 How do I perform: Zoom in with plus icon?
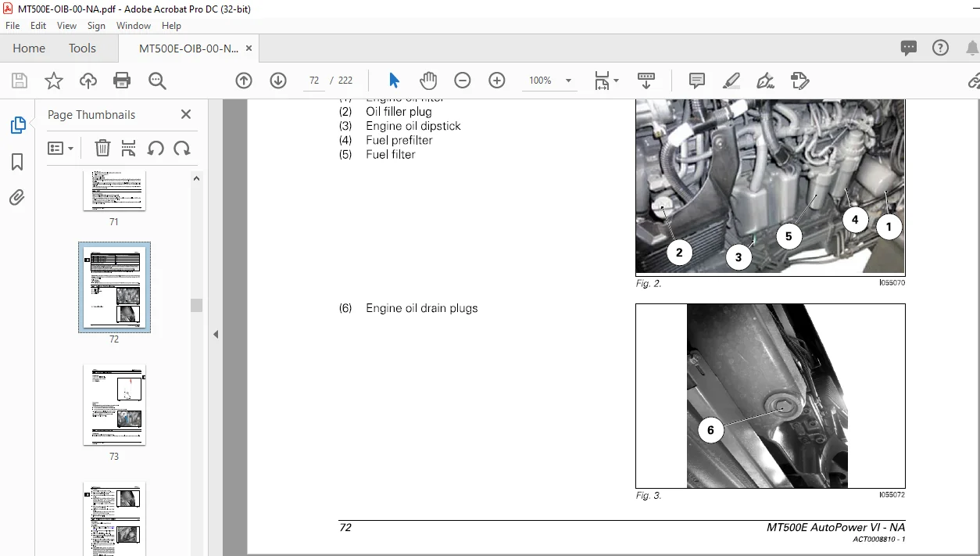pos(497,81)
